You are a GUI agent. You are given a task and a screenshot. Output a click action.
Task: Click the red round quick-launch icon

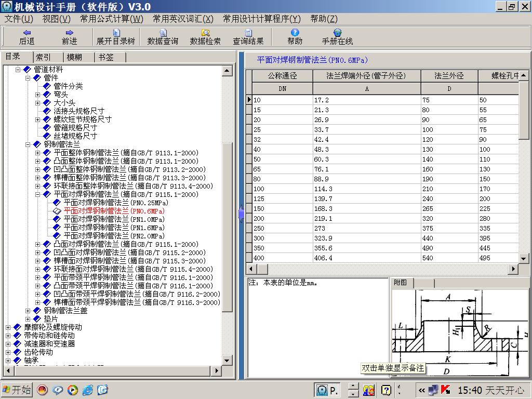coord(43,390)
